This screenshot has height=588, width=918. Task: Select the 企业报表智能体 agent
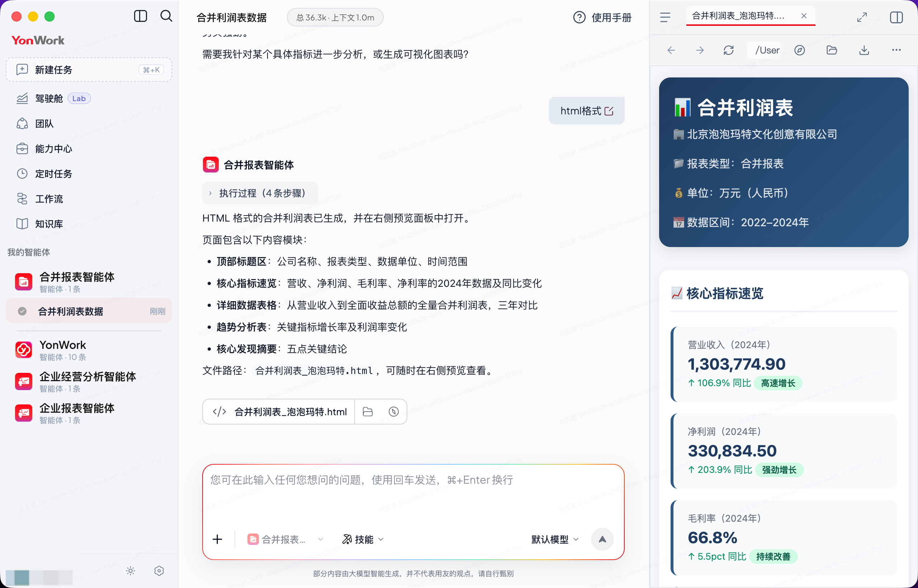(x=89, y=413)
